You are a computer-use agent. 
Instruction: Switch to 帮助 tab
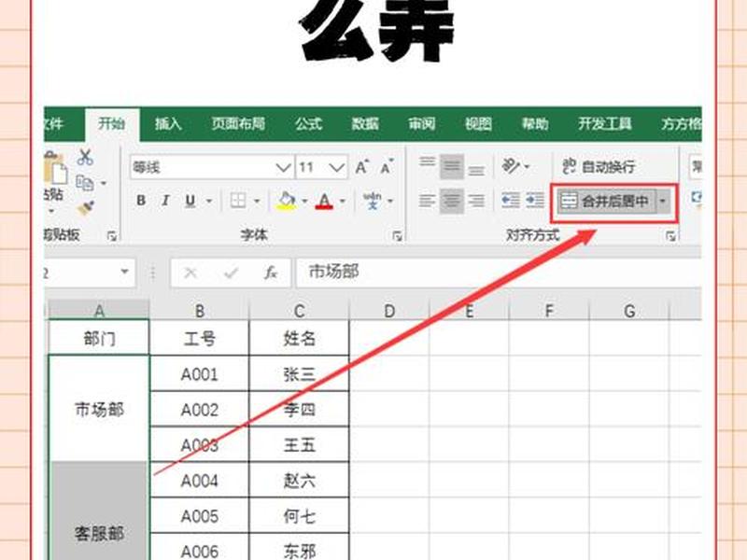point(535,124)
